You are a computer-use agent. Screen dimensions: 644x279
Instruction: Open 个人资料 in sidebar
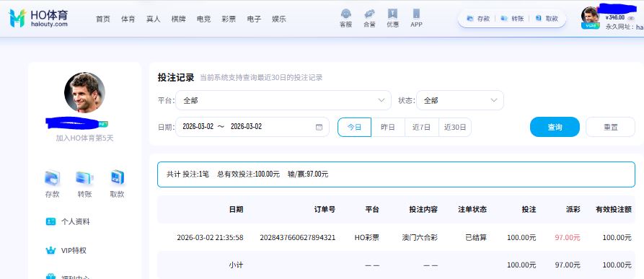point(75,221)
